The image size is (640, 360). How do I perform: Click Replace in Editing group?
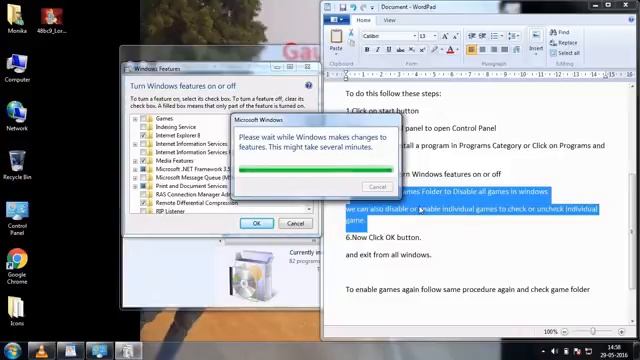coord(563,42)
